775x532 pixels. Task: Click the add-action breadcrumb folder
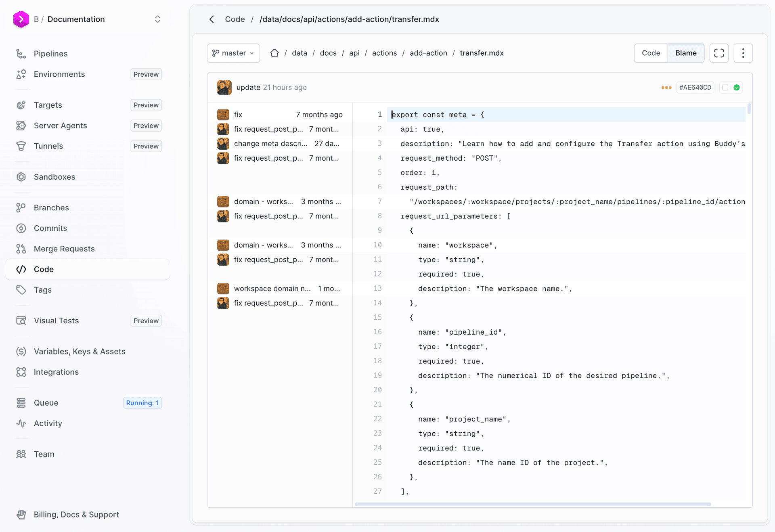(x=428, y=53)
